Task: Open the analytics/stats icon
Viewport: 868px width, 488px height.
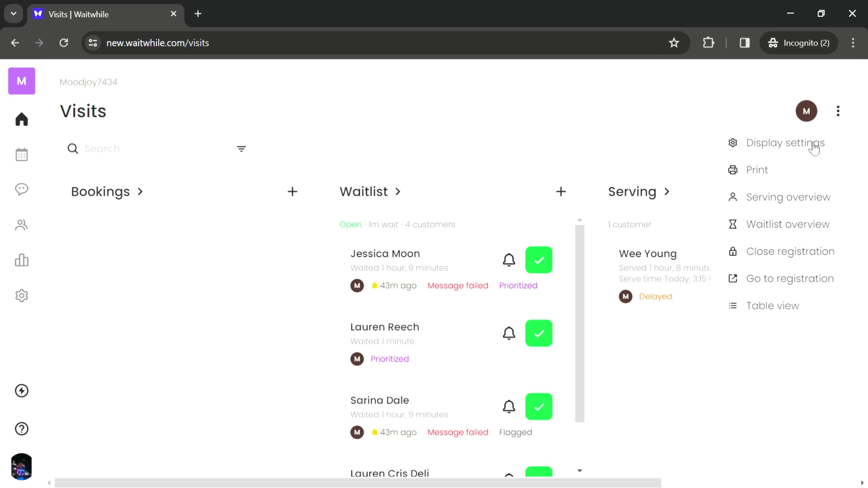Action: 21,260
